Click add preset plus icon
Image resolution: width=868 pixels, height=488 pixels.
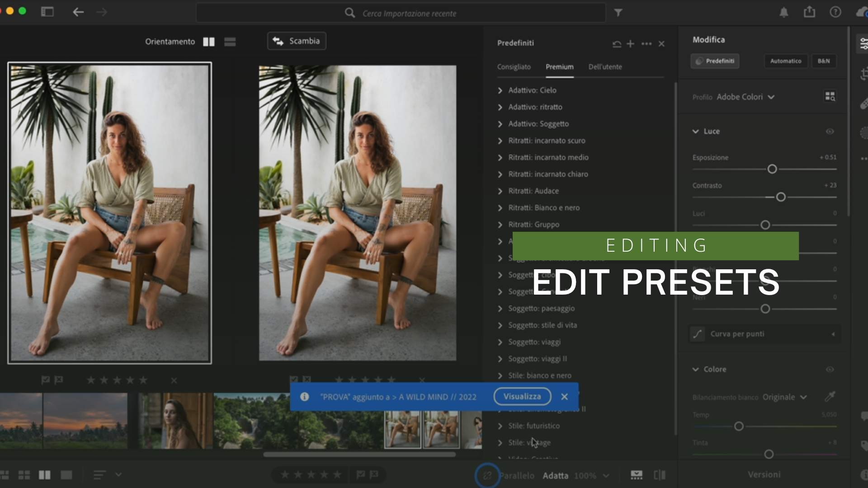pos(631,44)
